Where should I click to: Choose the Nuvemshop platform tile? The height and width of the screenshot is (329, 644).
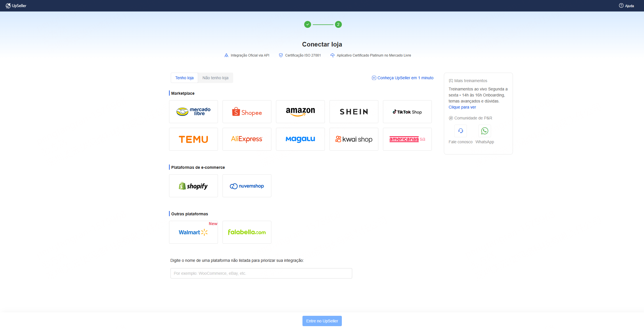[x=247, y=186]
